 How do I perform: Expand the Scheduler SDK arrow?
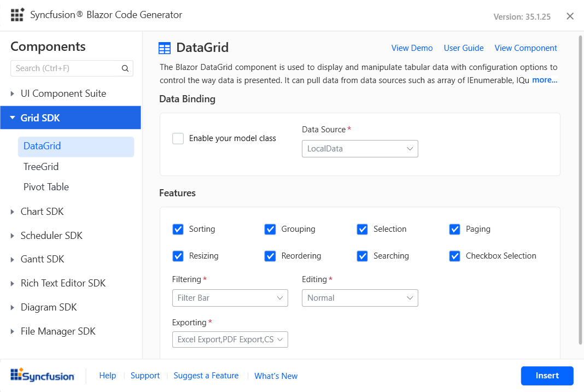tap(12, 236)
